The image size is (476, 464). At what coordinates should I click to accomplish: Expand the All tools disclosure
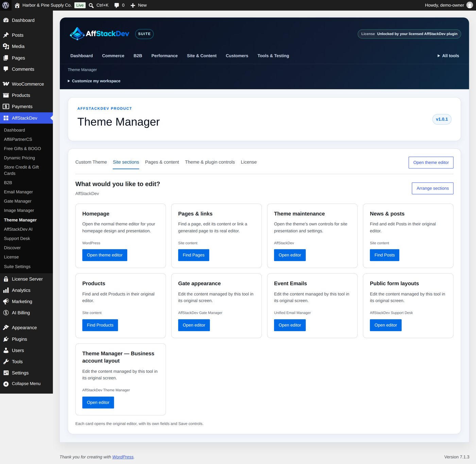click(448, 56)
